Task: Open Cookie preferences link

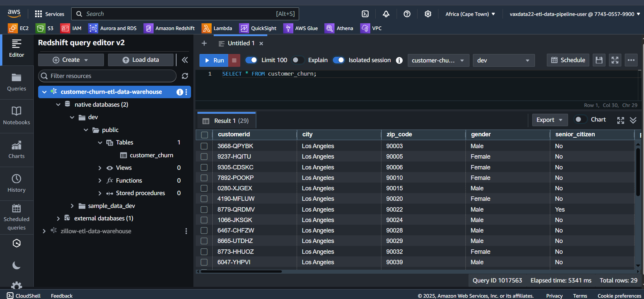Action: point(619,296)
